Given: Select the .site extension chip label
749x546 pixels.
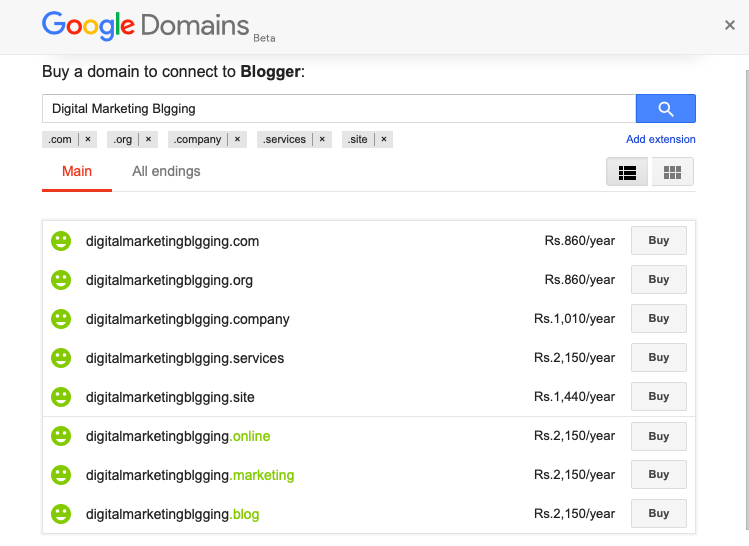Looking at the screenshot, I should click(357, 139).
